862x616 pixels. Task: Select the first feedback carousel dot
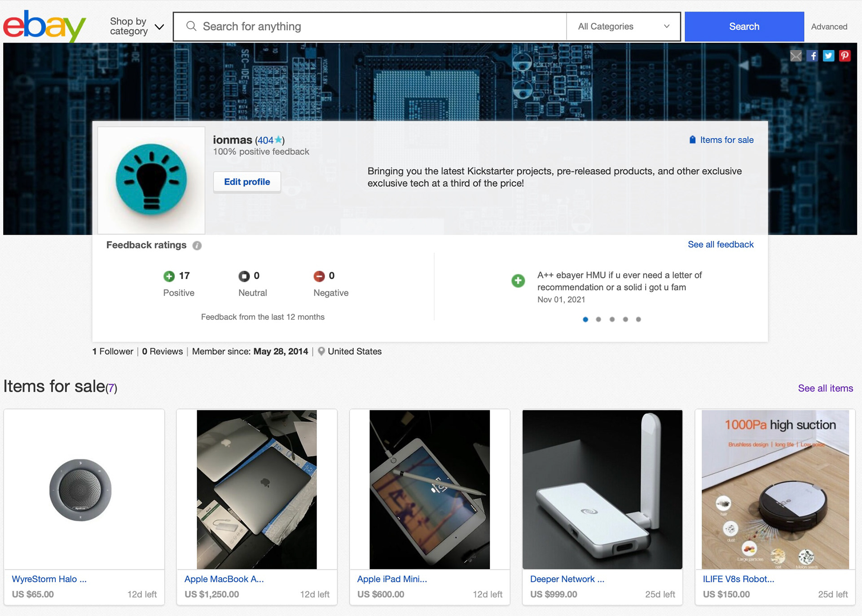(585, 319)
